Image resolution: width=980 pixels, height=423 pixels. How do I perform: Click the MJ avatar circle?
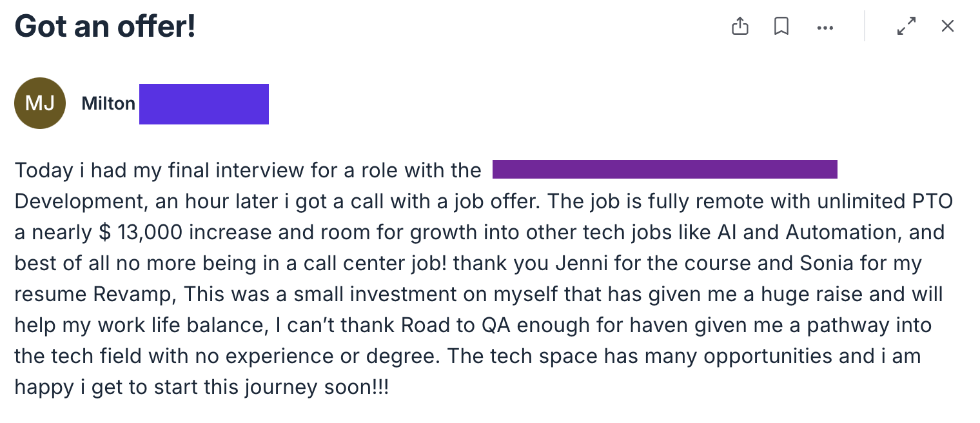[40, 103]
